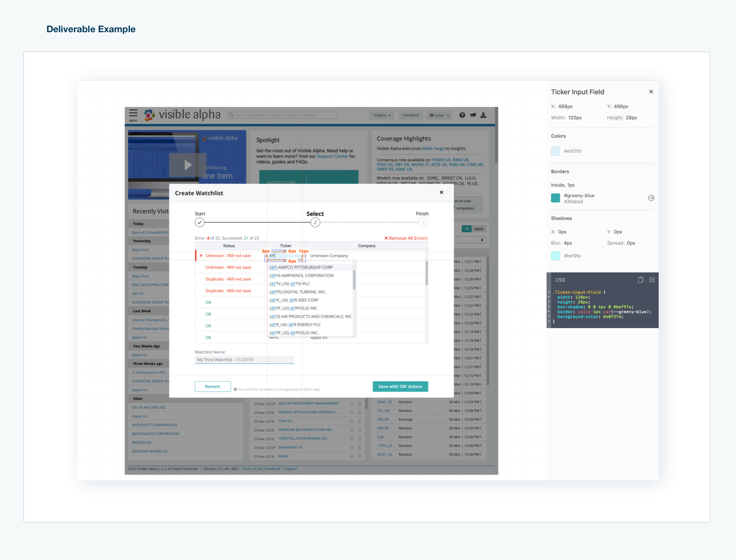Click the #e0f2fd color swatch

point(555,151)
